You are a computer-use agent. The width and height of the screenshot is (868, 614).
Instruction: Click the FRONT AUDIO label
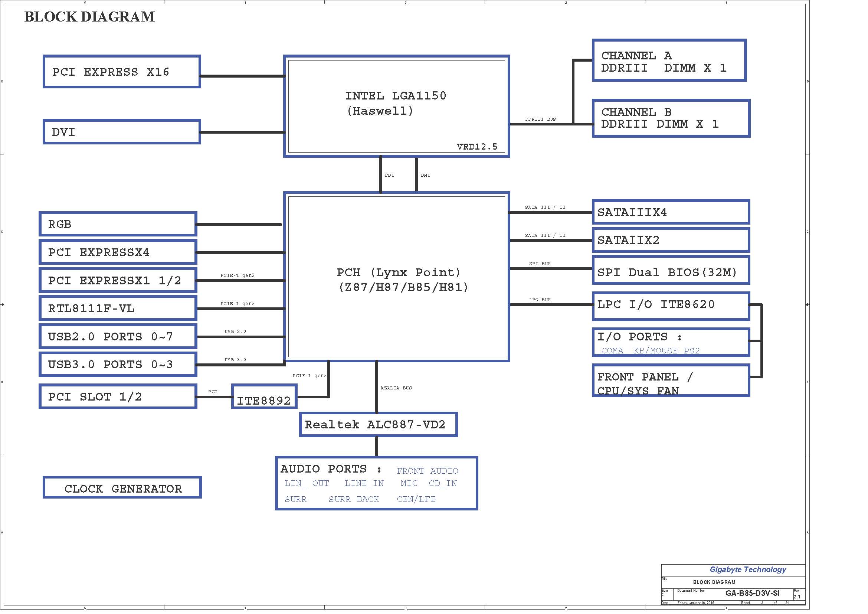[x=427, y=471]
